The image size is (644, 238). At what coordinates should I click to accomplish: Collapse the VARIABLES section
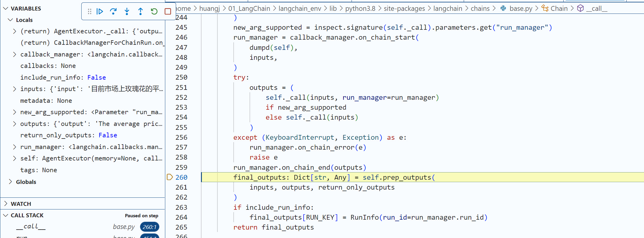pos(6,8)
